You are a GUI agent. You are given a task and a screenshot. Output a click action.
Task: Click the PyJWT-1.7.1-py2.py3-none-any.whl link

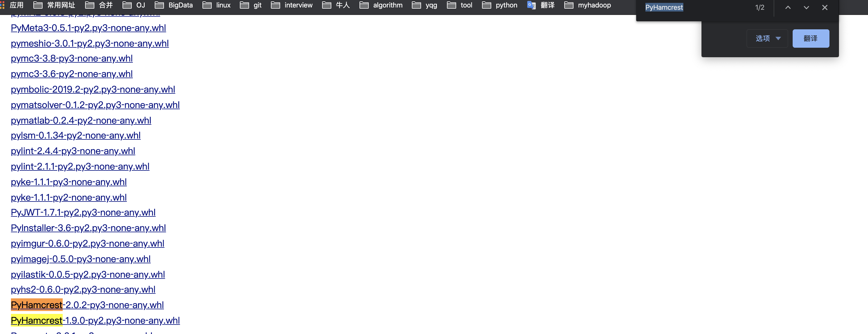[x=83, y=213]
